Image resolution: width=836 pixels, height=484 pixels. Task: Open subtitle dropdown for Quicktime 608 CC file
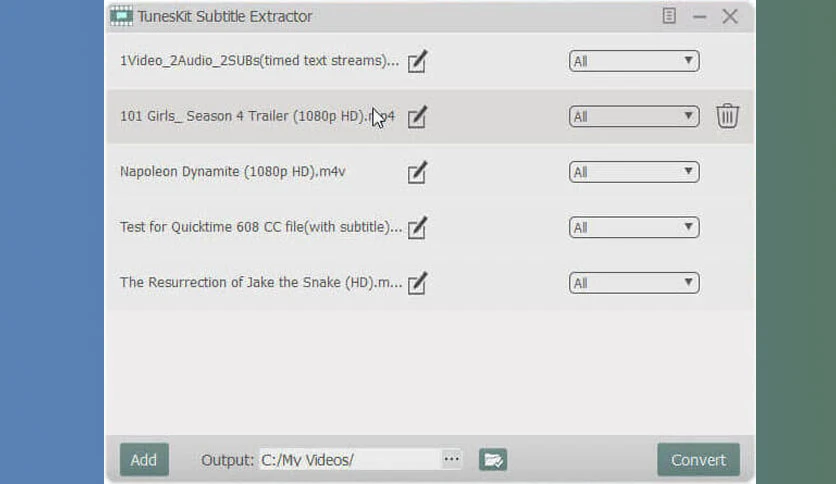coord(634,228)
